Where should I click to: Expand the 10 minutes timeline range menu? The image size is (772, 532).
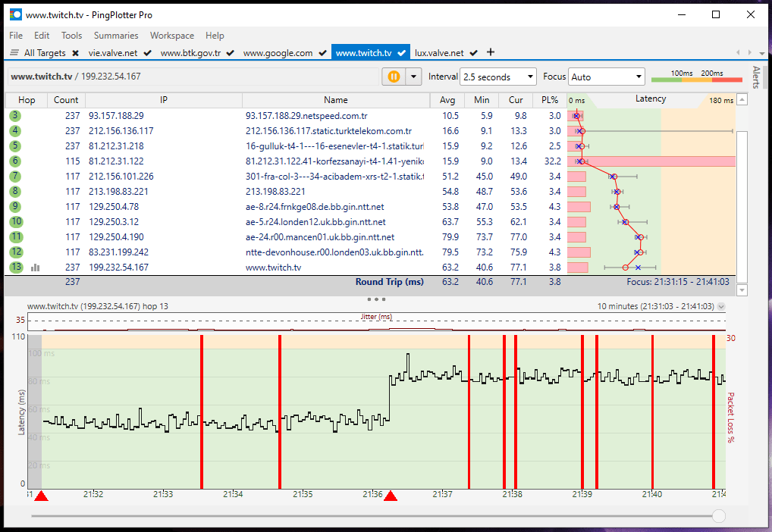point(720,307)
